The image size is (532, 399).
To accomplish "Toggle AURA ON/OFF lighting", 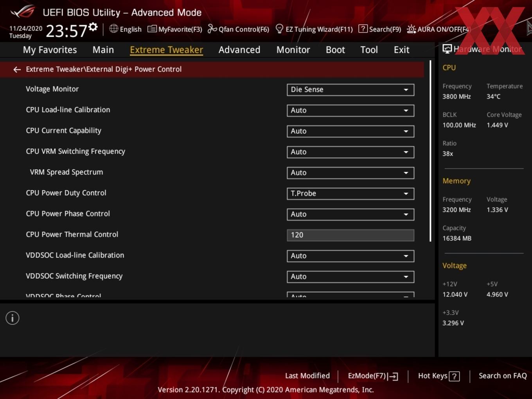I will click(438, 29).
